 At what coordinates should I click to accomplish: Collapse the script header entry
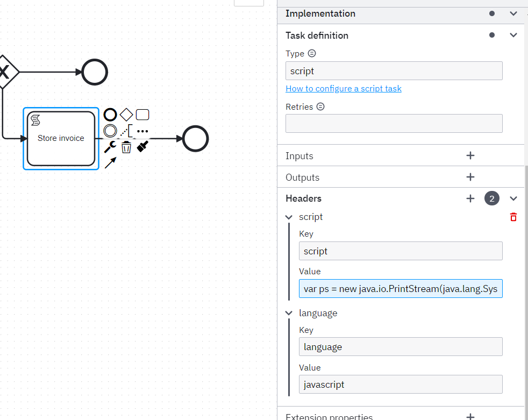pyautogui.click(x=289, y=217)
